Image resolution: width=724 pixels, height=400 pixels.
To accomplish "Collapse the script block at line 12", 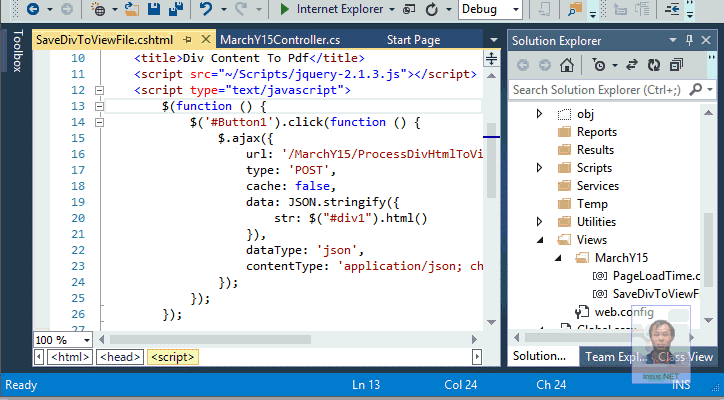I will pyautogui.click(x=99, y=90).
